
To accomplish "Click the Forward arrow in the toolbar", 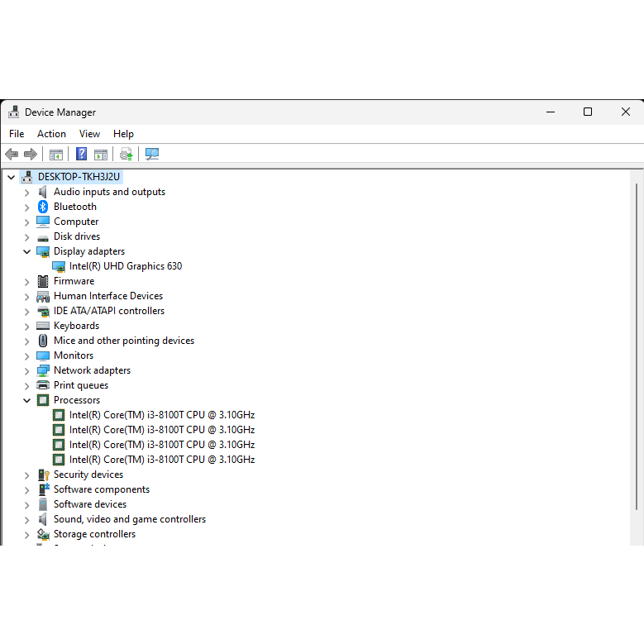I will (31, 154).
